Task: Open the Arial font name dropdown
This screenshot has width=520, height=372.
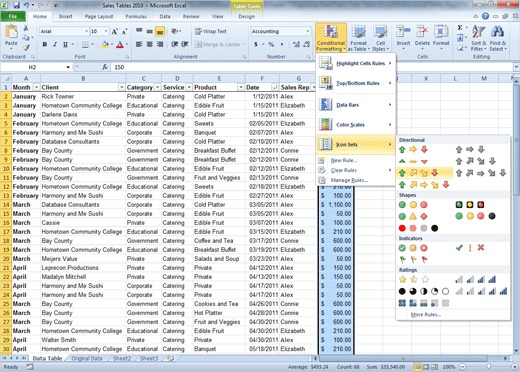Action: click(87, 31)
